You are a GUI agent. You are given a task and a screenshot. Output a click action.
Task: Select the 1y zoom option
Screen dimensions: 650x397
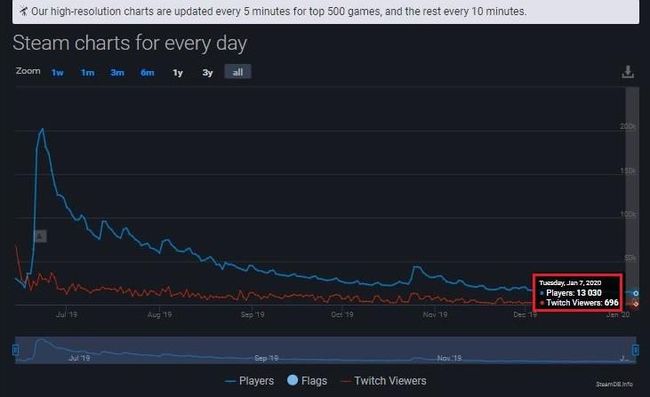(178, 73)
